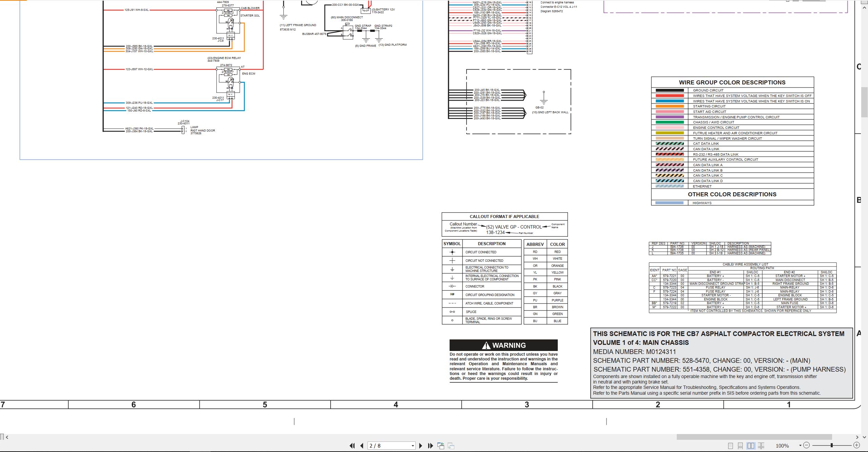
Task: Click the 'GND STRAP2' label
Action: click(383, 26)
